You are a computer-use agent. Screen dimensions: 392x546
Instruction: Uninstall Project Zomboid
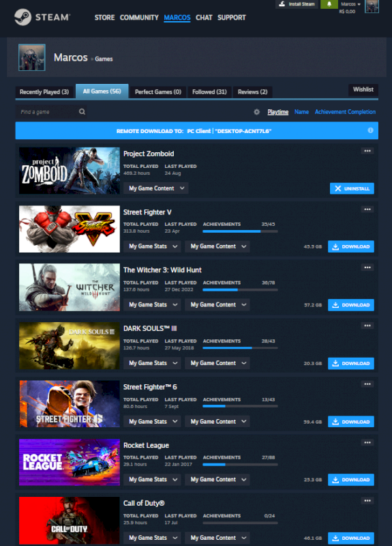(x=352, y=188)
